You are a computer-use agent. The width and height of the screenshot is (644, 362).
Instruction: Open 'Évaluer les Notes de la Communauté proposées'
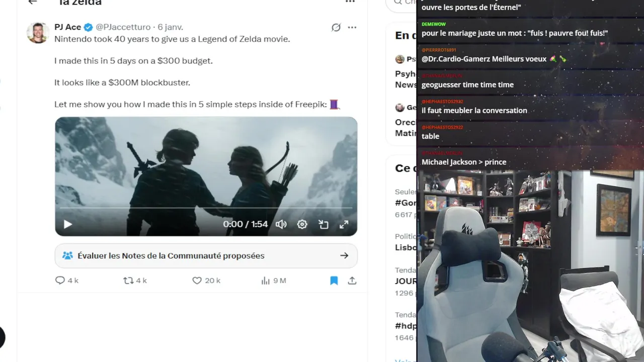coord(206,256)
